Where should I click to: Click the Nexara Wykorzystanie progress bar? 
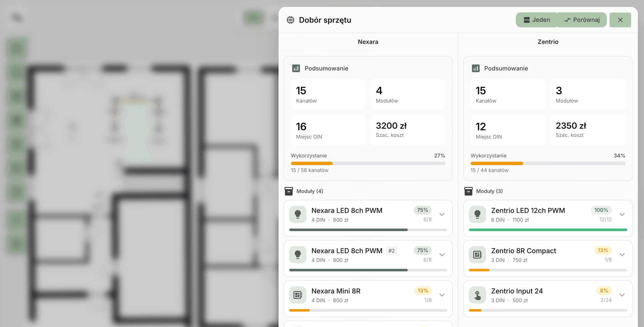click(368, 163)
